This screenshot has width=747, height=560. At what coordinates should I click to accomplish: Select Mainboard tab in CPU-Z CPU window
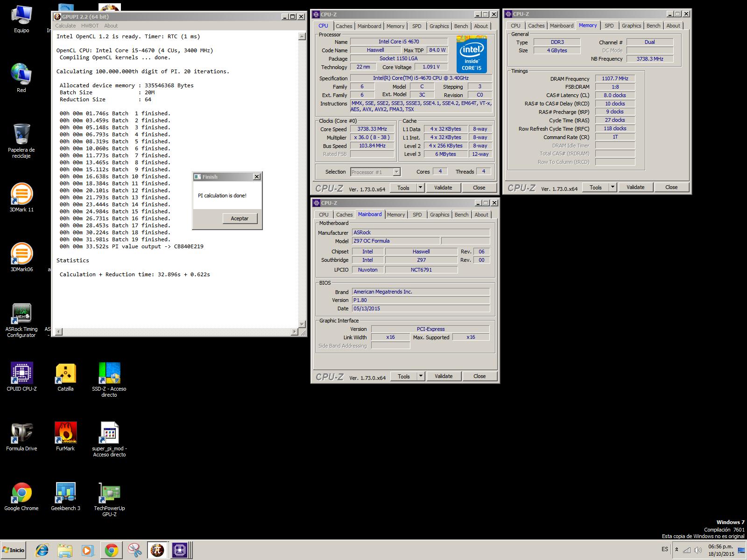pos(369,26)
